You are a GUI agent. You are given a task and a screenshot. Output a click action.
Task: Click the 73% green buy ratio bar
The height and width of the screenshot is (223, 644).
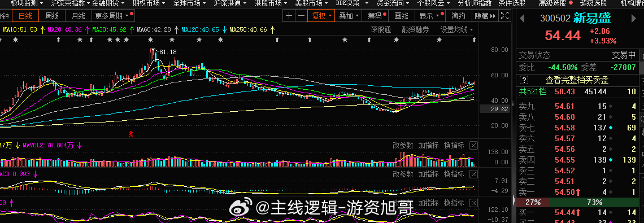(x=594, y=202)
